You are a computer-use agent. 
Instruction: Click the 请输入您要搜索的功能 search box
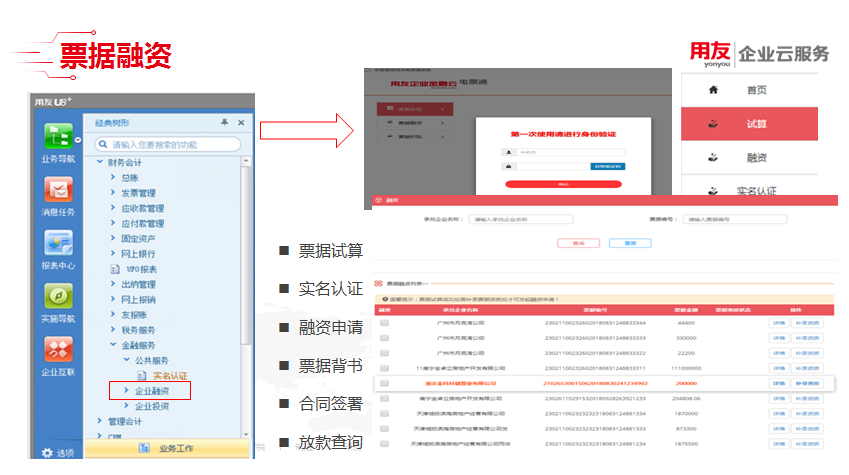167,144
